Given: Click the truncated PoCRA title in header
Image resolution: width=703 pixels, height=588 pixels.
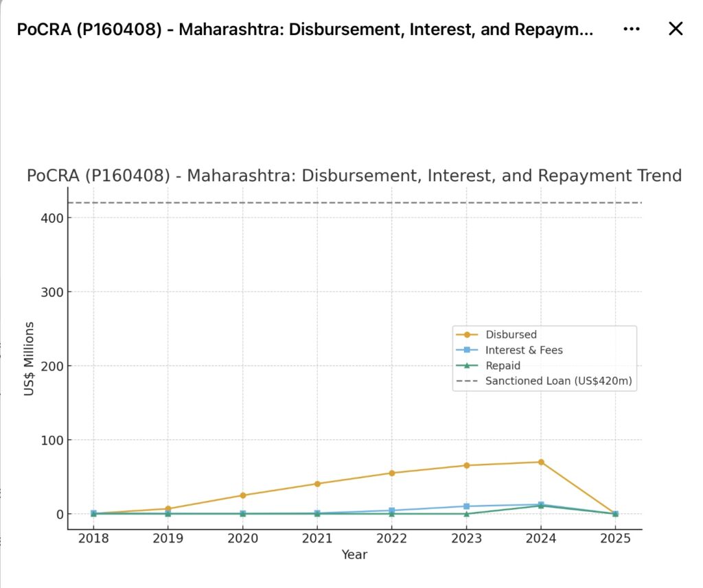Looking at the screenshot, I should coord(305,30).
